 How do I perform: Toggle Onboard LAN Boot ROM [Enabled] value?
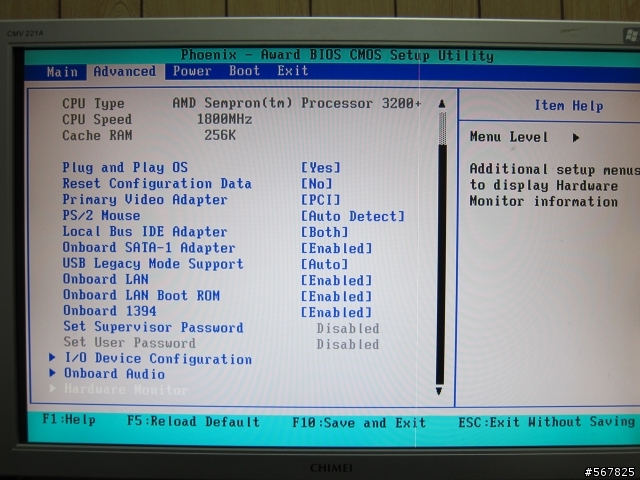coord(336,296)
